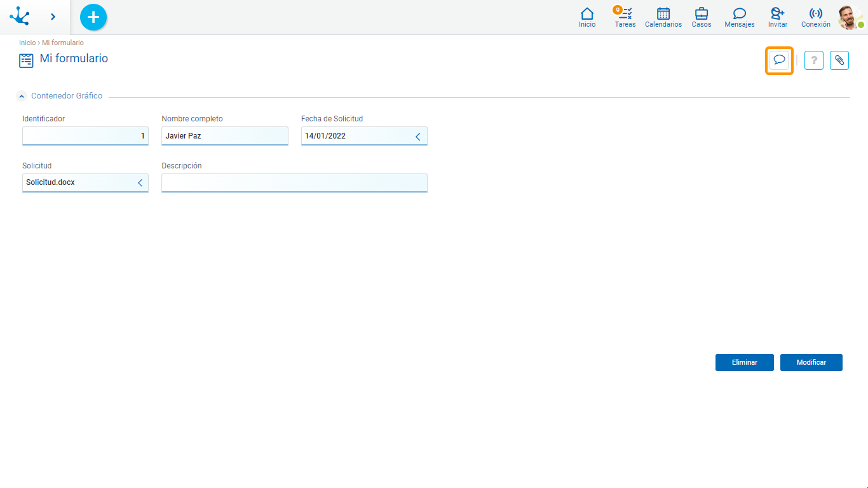Click the help question mark icon
The image size is (868, 488).
[x=814, y=60]
